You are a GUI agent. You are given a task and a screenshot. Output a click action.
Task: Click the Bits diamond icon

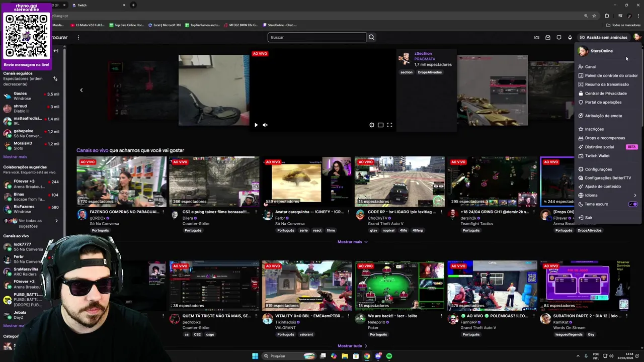tap(570, 37)
